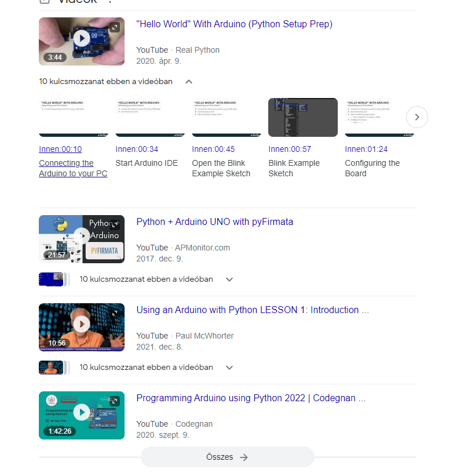Click the Összes button to view all videos
This screenshot has width=449, height=476.
(228, 457)
